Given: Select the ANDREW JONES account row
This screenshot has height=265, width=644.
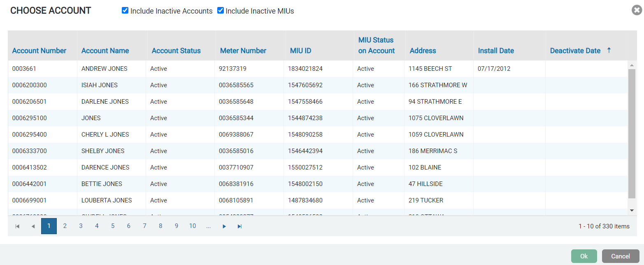Looking at the screenshot, I should [x=105, y=69].
